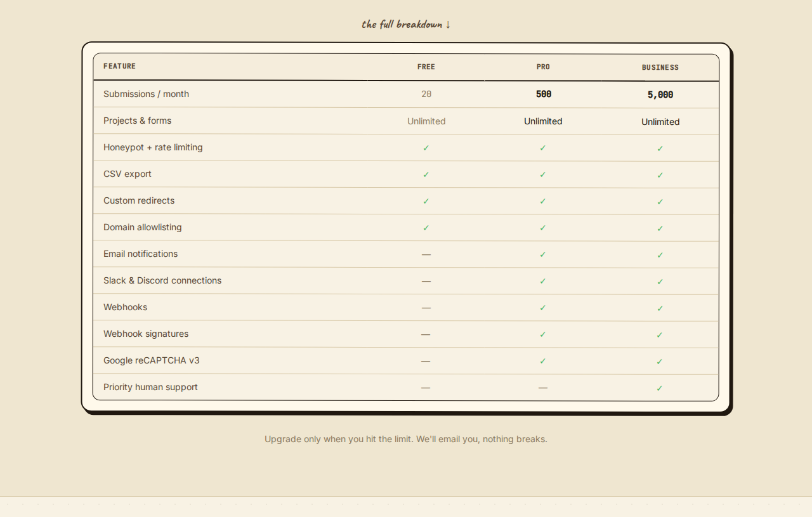
Task: Click the Business '5,000' submissions value
Action: (x=660, y=95)
